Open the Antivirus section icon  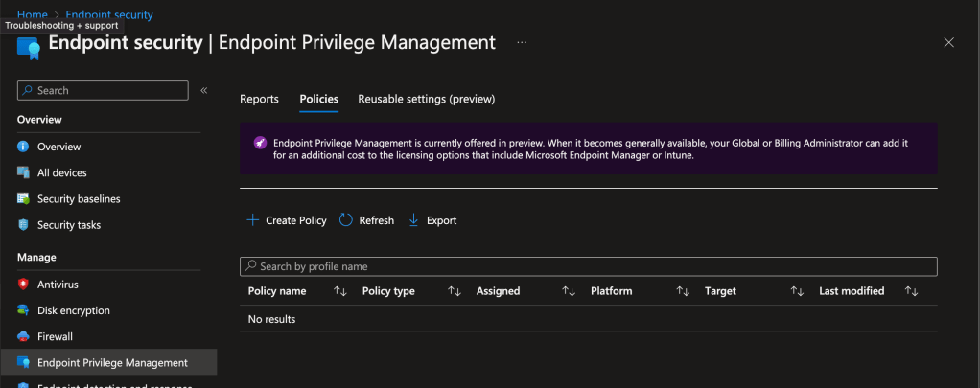24,285
